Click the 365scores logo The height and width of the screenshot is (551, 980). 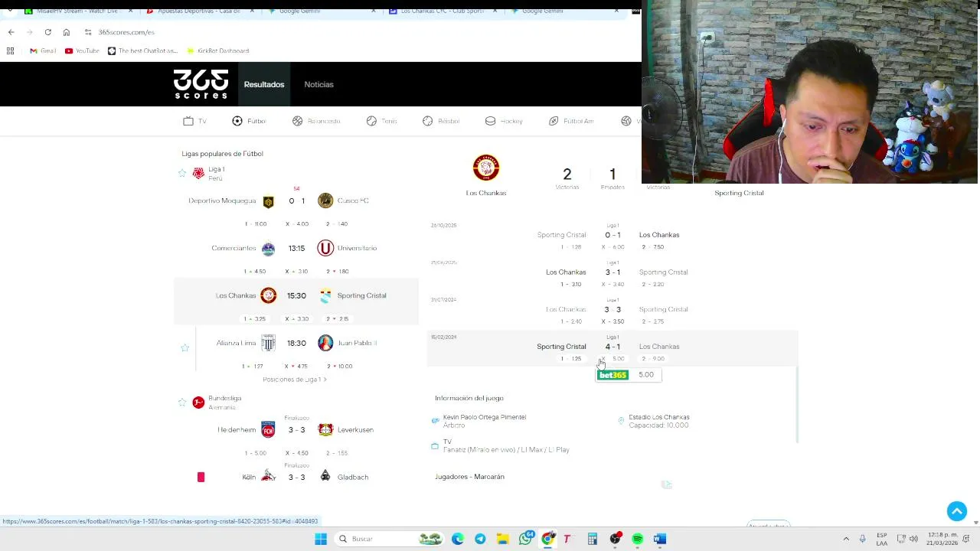(x=201, y=84)
